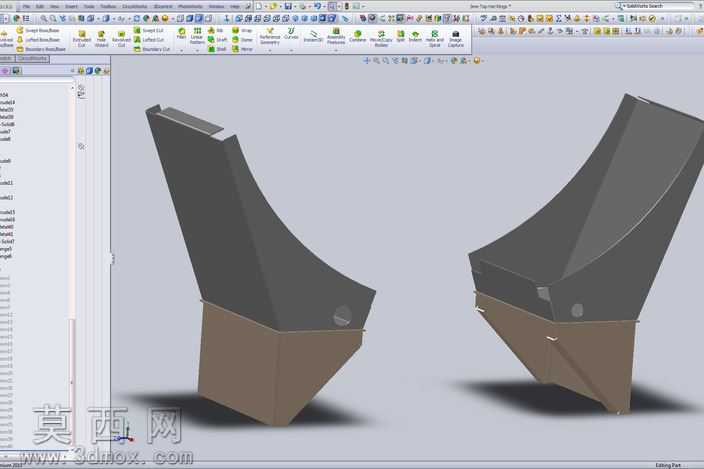Image resolution: width=704 pixels, height=469 pixels.
Task: Select the Lofted Cut tool
Action: (x=149, y=39)
